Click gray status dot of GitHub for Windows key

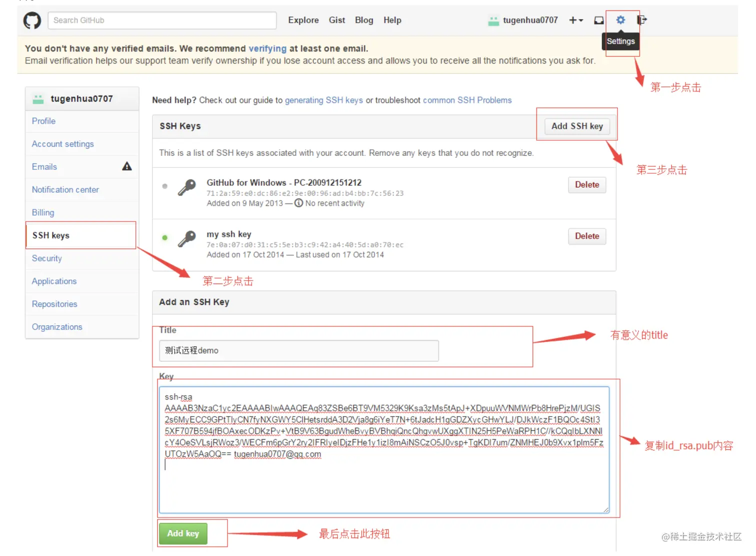coord(165,186)
